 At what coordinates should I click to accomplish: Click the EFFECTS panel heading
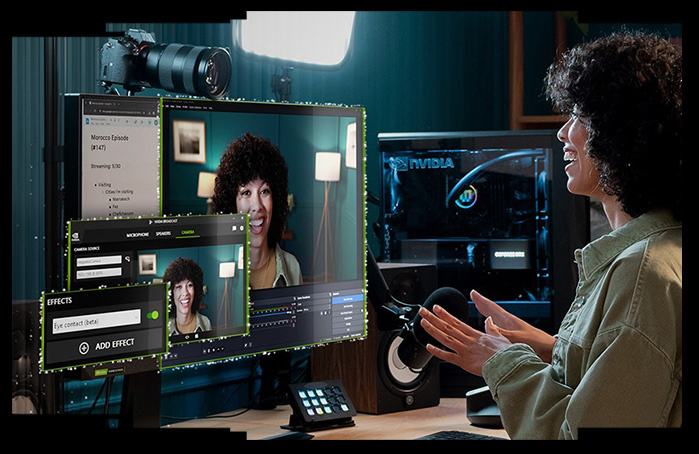[60, 301]
